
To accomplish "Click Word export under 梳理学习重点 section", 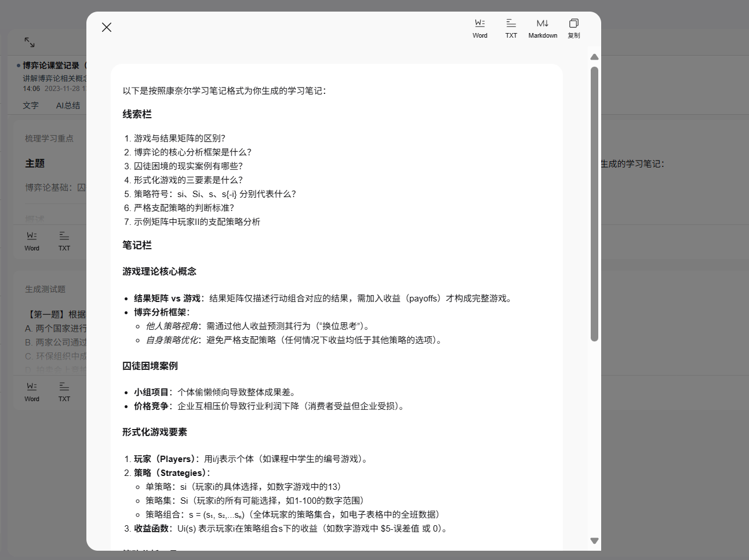I will click(32, 241).
